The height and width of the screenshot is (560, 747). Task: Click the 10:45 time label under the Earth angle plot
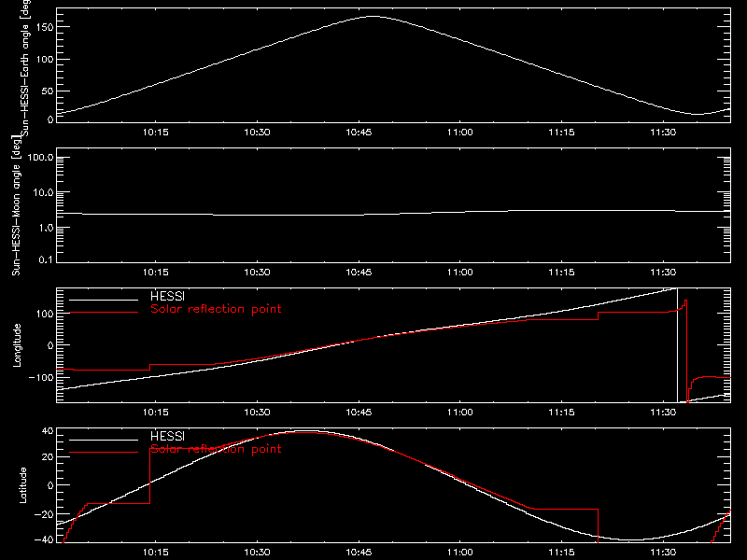[359, 132]
